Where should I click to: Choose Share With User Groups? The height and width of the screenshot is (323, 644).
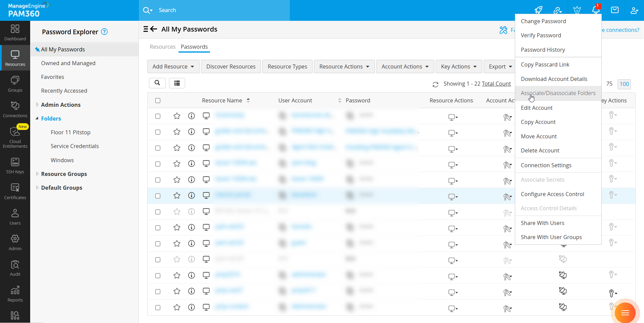[558, 237]
